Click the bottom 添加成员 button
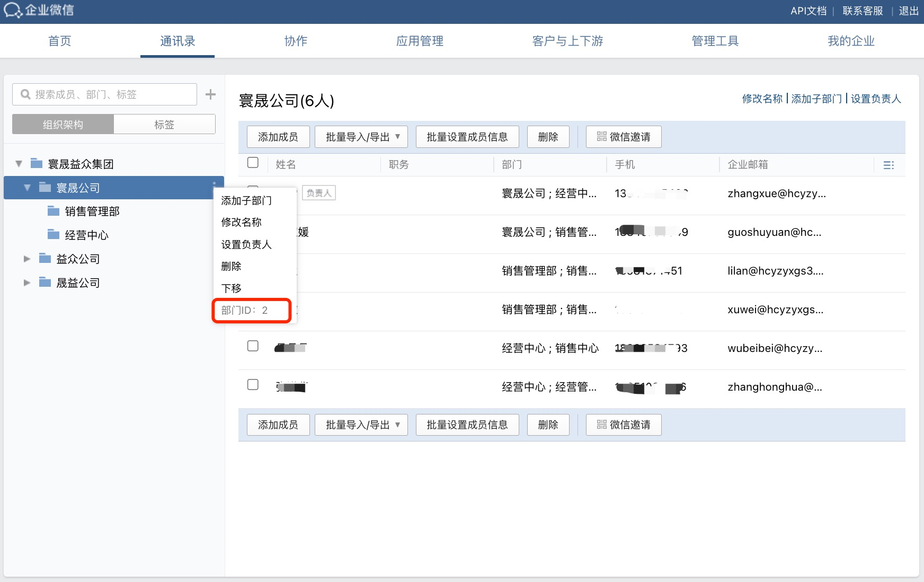The width and height of the screenshot is (924, 582). [x=278, y=425]
